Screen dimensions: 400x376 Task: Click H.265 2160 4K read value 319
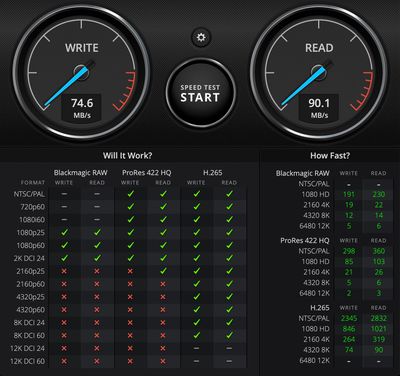pyautogui.click(x=379, y=339)
